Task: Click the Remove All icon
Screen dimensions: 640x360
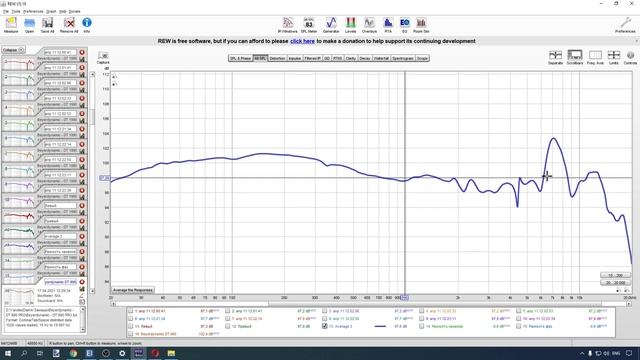Action: [69, 24]
